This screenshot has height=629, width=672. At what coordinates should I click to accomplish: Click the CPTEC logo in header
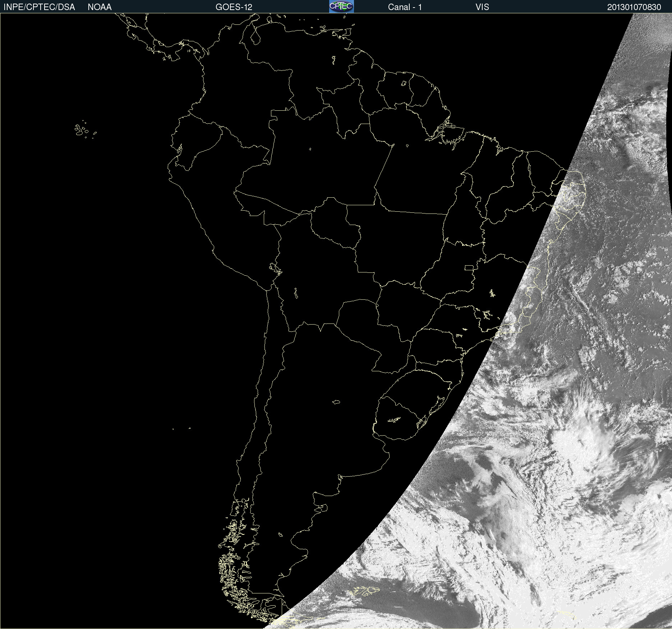tap(341, 6)
